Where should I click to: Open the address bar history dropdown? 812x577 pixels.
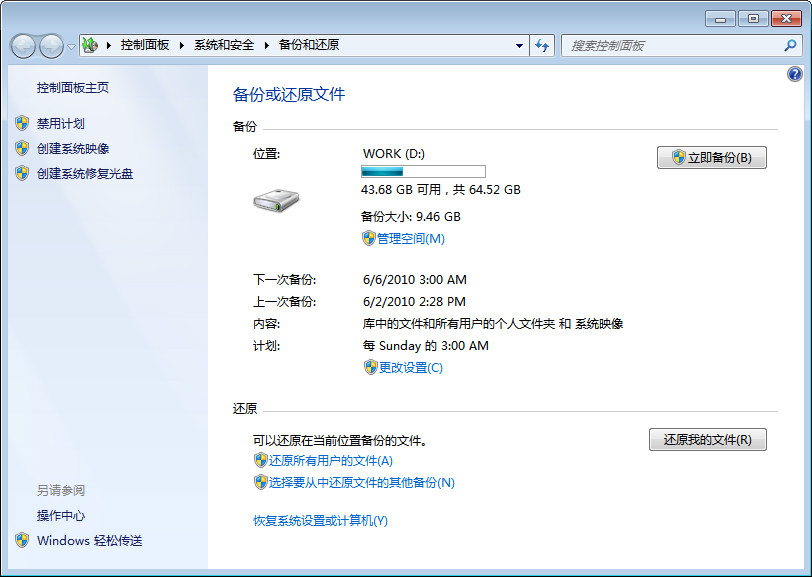click(x=519, y=46)
